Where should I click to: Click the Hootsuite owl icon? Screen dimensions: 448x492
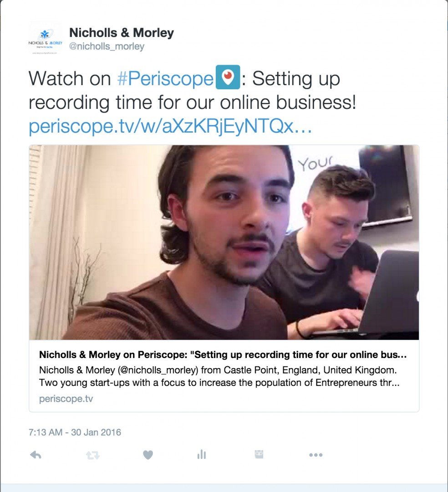click(259, 454)
